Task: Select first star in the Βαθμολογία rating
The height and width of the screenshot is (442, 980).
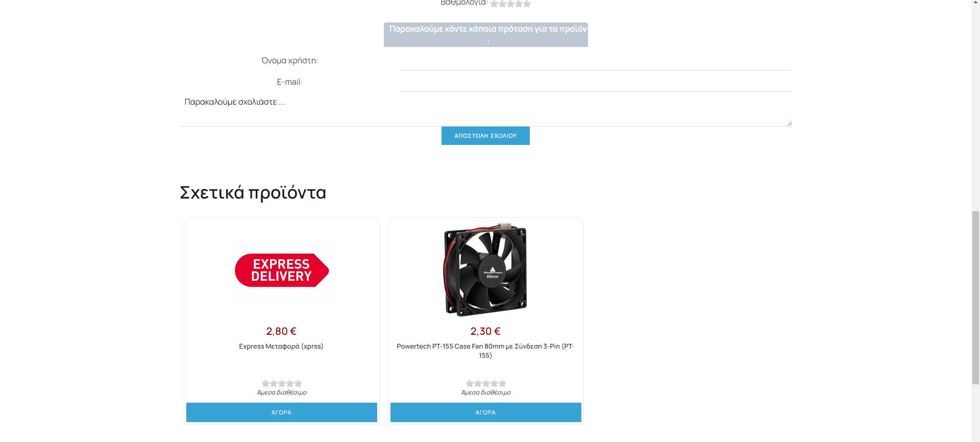Action: coord(494,4)
